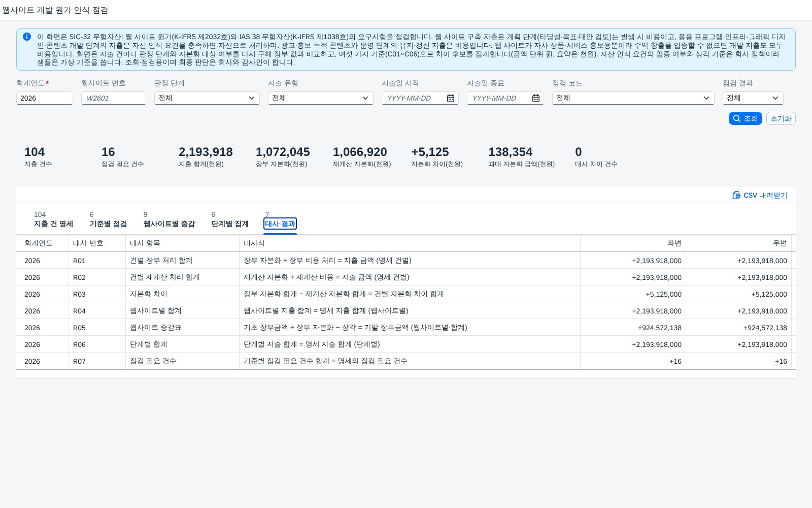Viewport: 812px width, 508px height.
Task: Click the 점검 필요 건수 cell in row R07
Action: 183,361
